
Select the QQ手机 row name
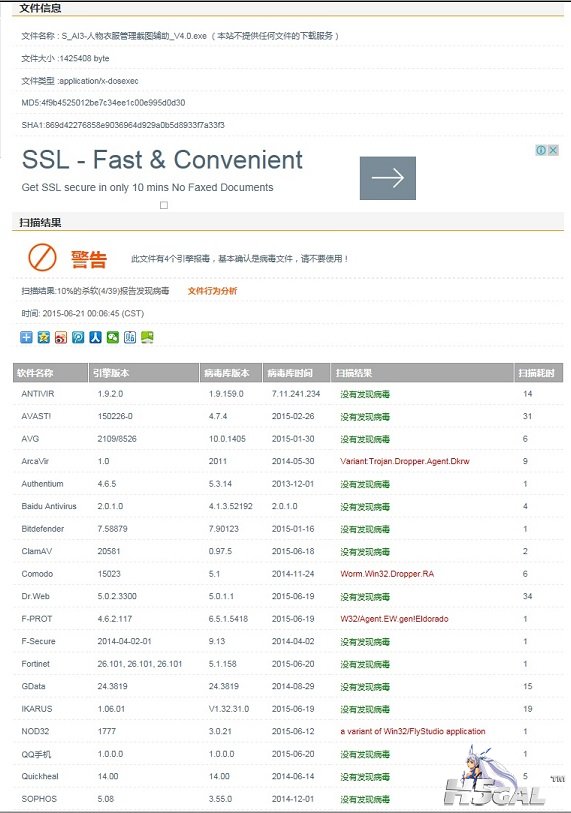pos(36,754)
